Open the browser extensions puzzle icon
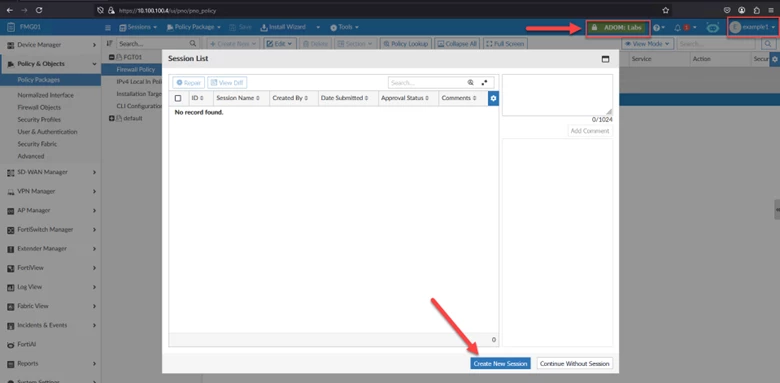Viewport: 780px width, 383px height. (757, 10)
